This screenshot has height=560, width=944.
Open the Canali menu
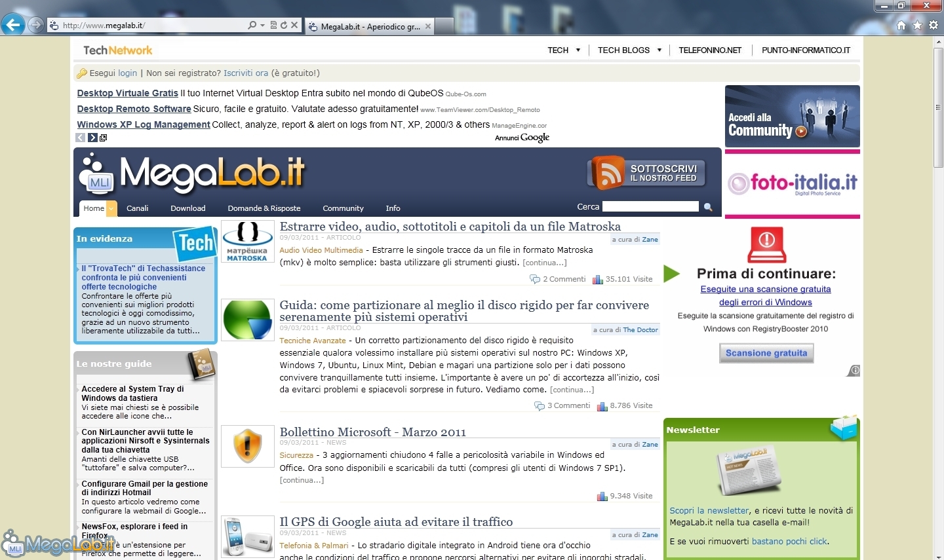click(138, 208)
